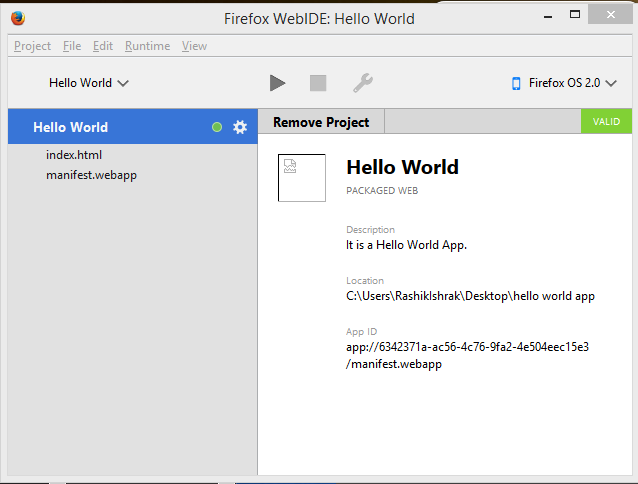Maximize the WebIDE window
The height and width of the screenshot is (484, 638).
[x=575, y=15]
